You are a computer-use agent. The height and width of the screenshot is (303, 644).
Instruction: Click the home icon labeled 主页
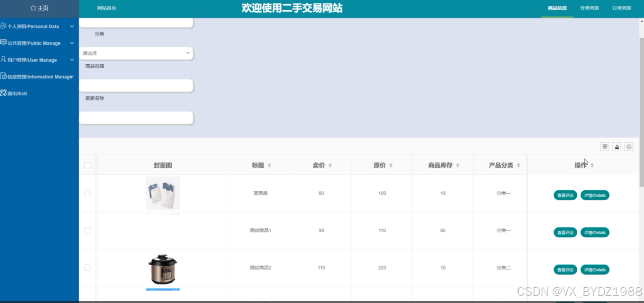click(33, 8)
